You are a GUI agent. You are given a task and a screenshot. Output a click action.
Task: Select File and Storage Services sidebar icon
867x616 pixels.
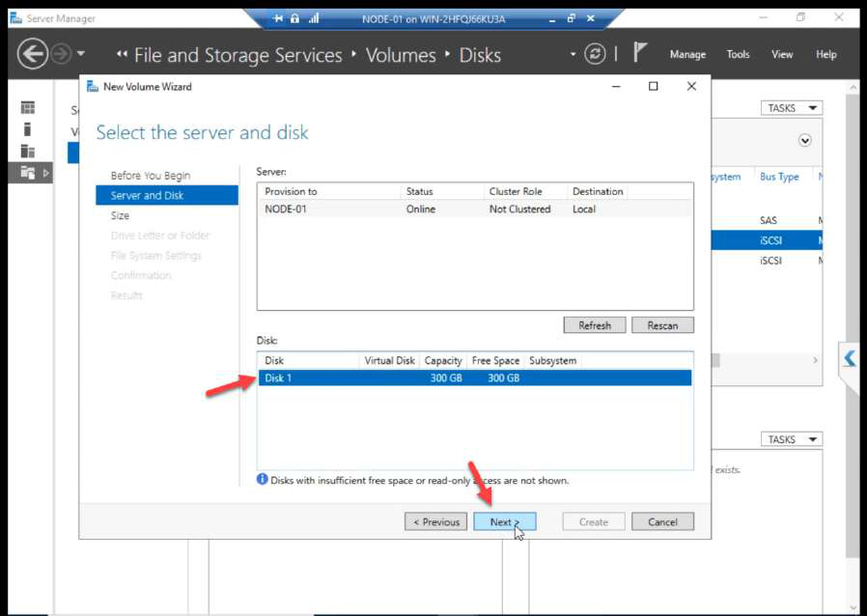click(28, 173)
